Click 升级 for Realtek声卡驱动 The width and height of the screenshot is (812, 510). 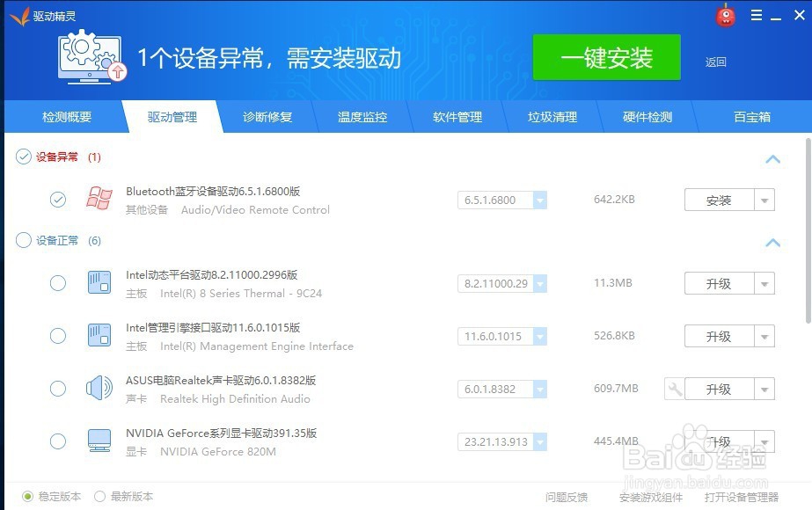[x=719, y=390]
